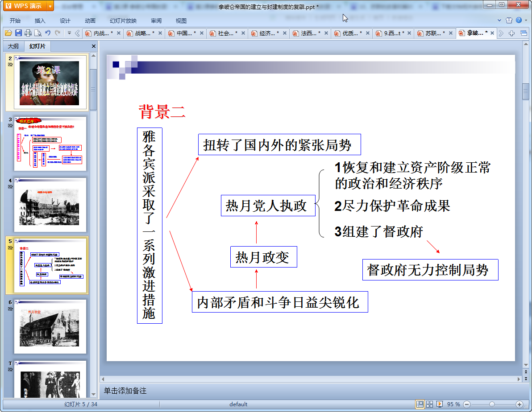The width and height of the screenshot is (532, 412).
Task: Click the animation star under slide 5
Action: 10,248
